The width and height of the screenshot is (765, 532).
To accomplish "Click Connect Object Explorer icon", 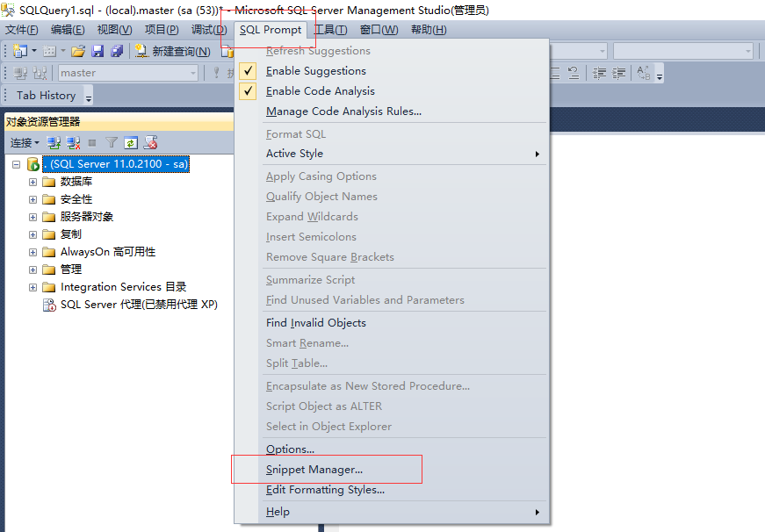I will click(x=54, y=143).
